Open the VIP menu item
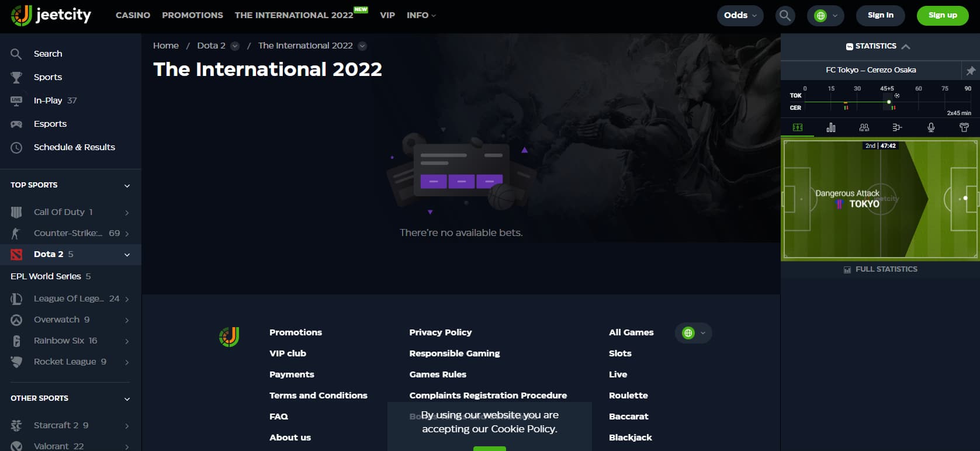 point(387,15)
